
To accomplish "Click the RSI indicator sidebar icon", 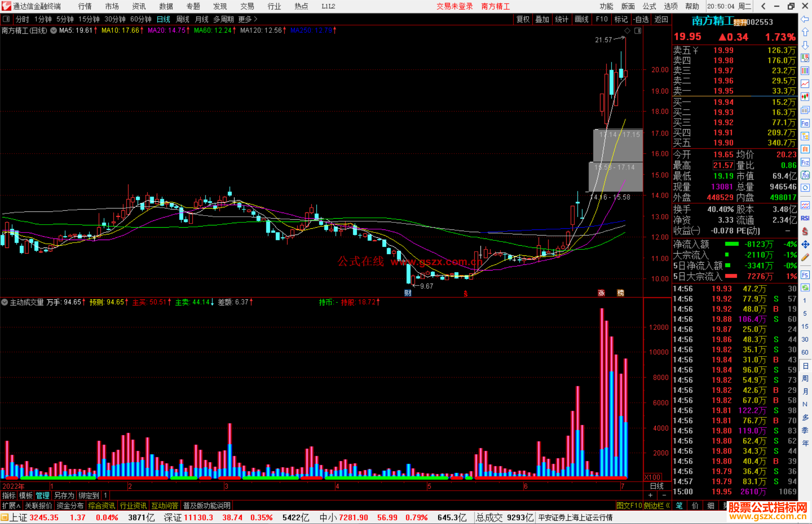I will [x=805, y=218].
